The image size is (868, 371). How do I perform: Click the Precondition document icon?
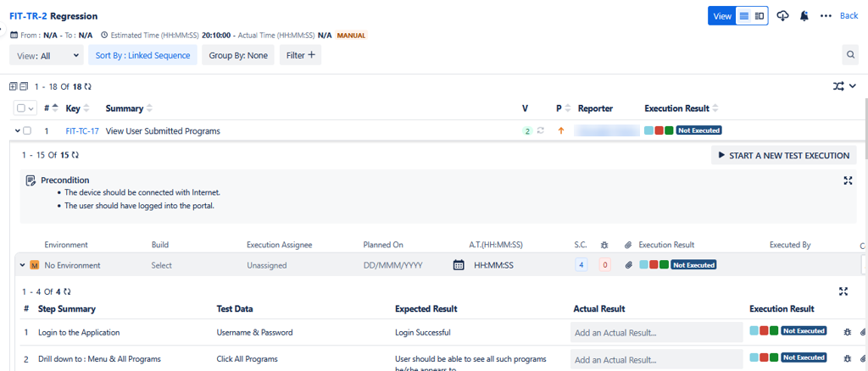click(x=31, y=180)
